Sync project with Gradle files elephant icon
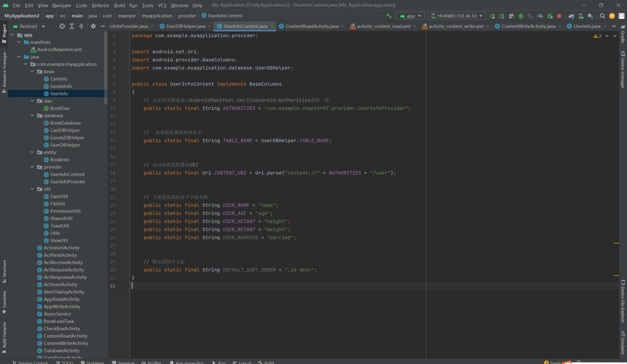Image resolution: width=627 pixels, height=364 pixels. click(571, 16)
